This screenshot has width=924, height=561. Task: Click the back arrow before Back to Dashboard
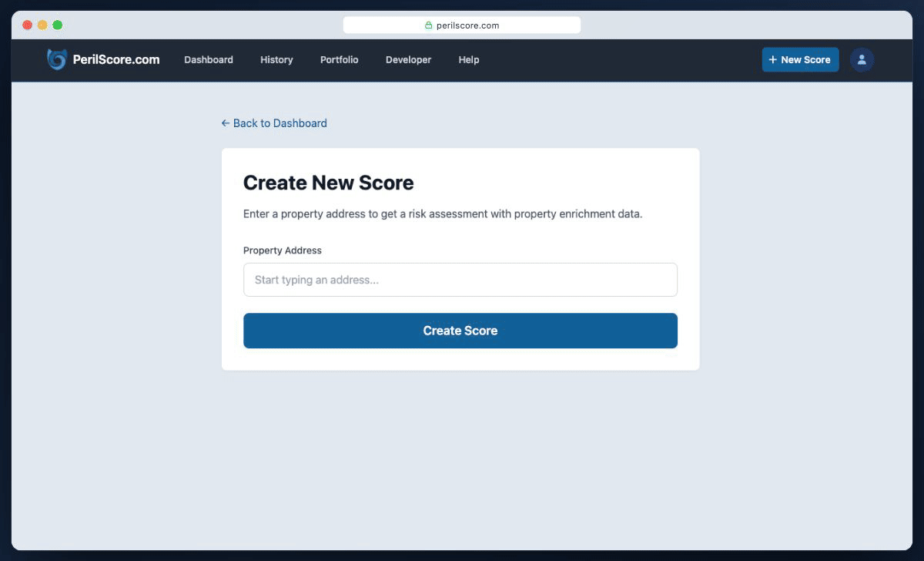(x=225, y=123)
